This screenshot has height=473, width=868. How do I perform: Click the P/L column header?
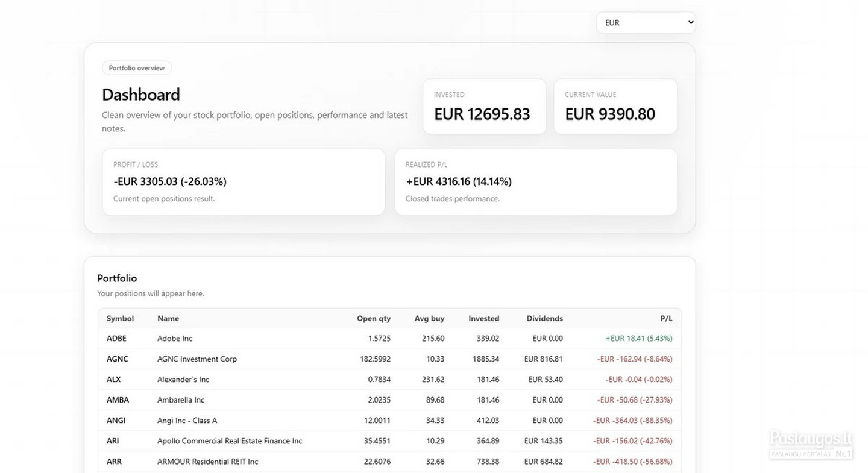click(666, 318)
